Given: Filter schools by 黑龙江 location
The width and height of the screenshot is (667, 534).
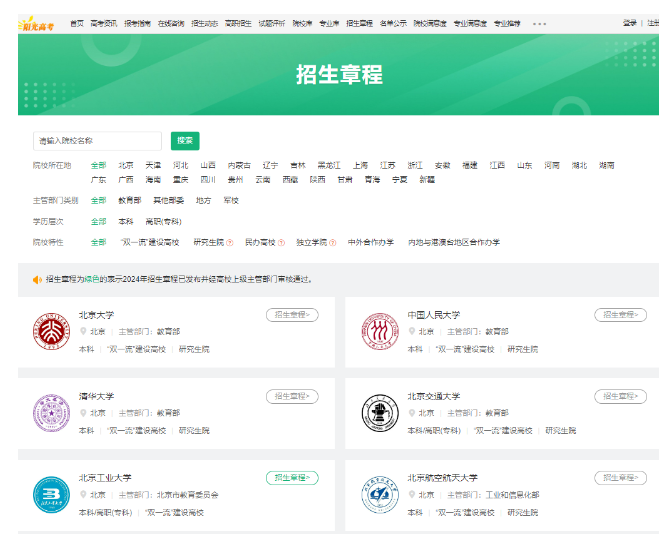Looking at the screenshot, I should (x=329, y=166).
